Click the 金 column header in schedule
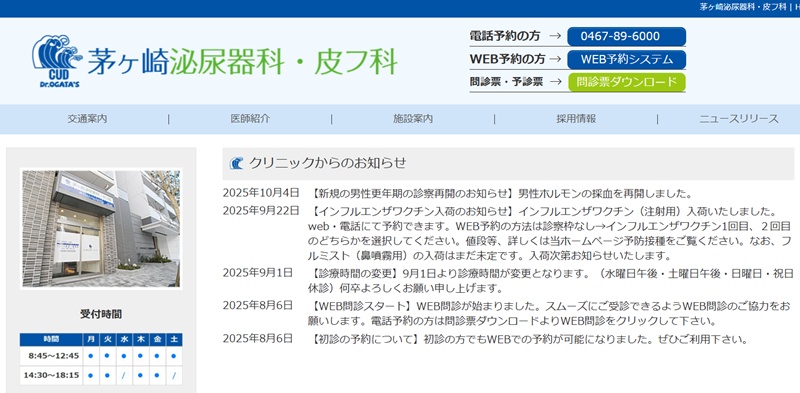 157,339
